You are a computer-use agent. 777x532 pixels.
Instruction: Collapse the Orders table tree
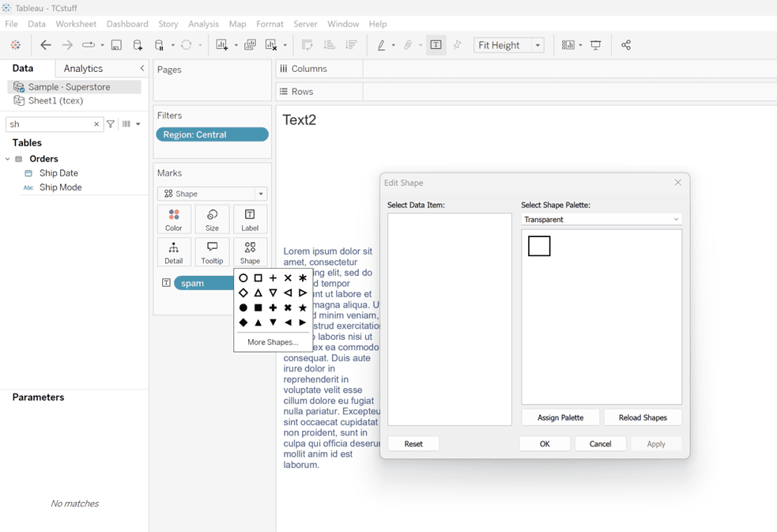[8, 159]
